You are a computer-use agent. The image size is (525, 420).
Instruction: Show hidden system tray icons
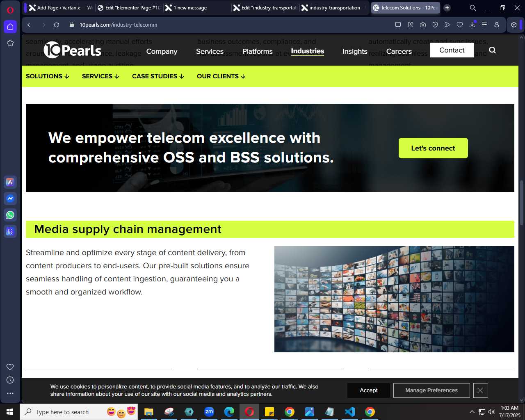pyautogui.click(x=472, y=412)
